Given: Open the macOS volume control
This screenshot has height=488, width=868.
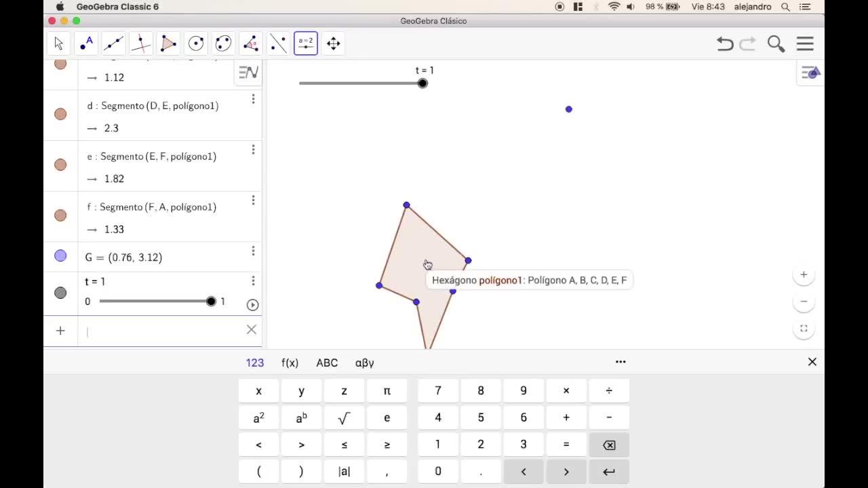Looking at the screenshot, I should pyautogui.click(x=631, y=7).
